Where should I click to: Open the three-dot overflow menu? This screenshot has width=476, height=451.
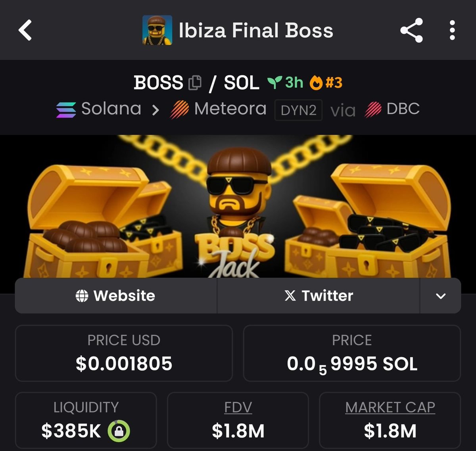click(x=452, y=31)
